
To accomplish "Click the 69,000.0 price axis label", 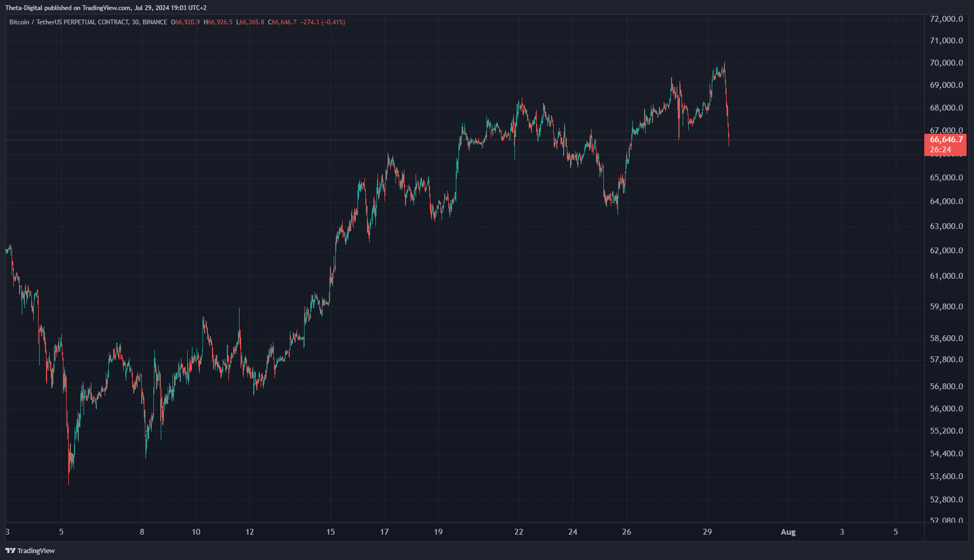I will [947, 85].
